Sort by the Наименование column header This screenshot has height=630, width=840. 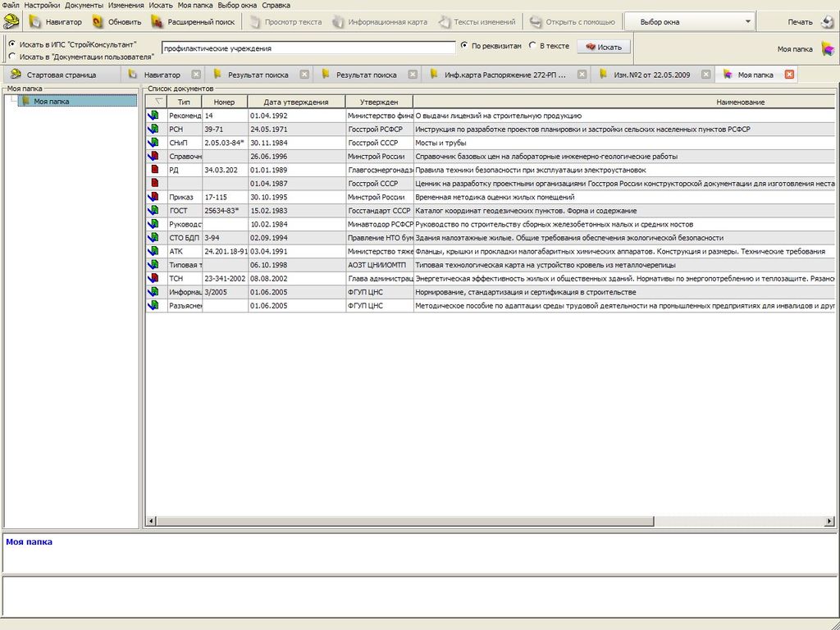624,102
